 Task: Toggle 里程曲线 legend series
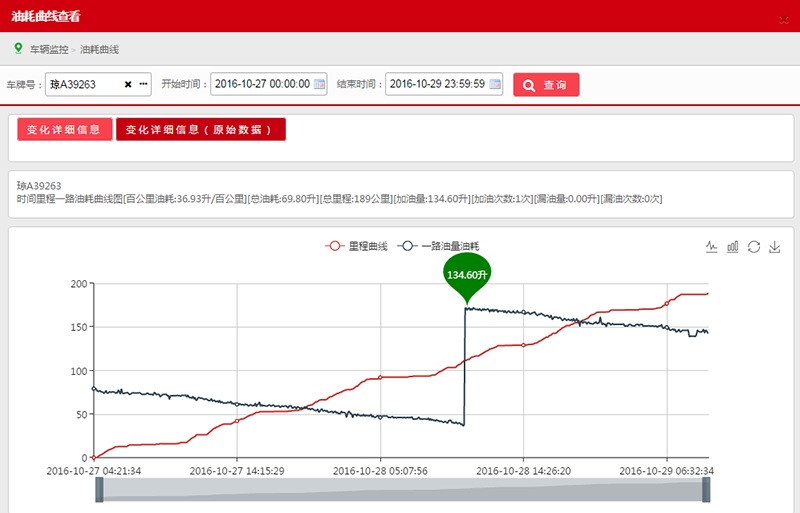point(356,246)
